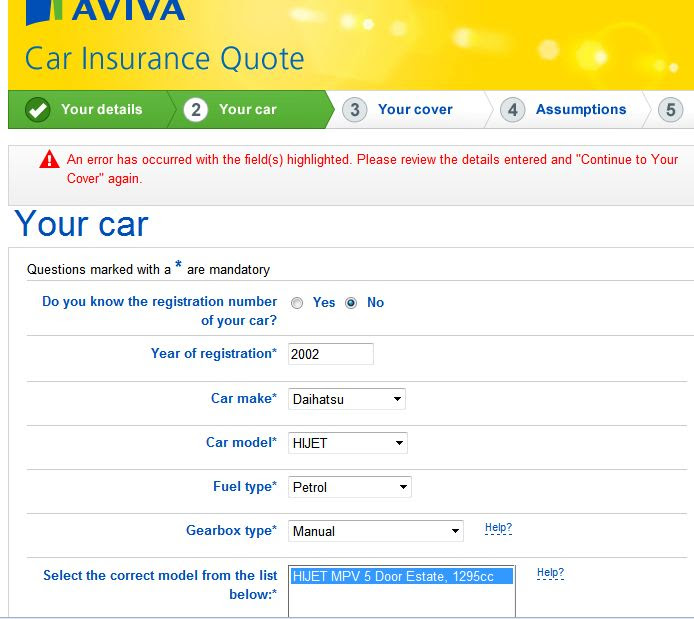Image resolution: width=694 pixels, height=619 pixels.
Task: Click the Fuel type label
Action: point(245,487)
